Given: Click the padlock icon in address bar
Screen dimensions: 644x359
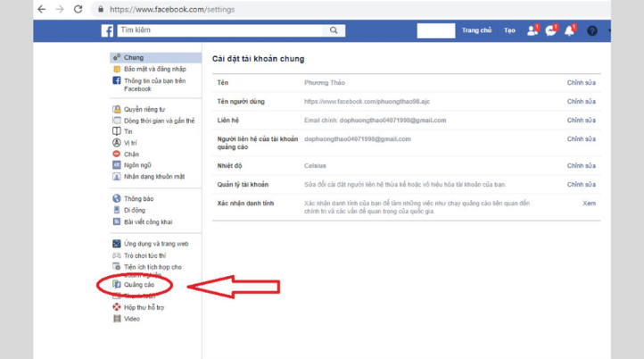Looking at the screenshot, I should (101, 9).
